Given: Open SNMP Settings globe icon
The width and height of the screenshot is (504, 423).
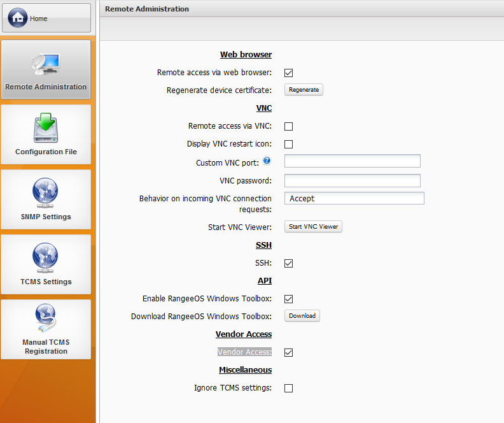Looking at the screenshot, I should coord(46,193).
